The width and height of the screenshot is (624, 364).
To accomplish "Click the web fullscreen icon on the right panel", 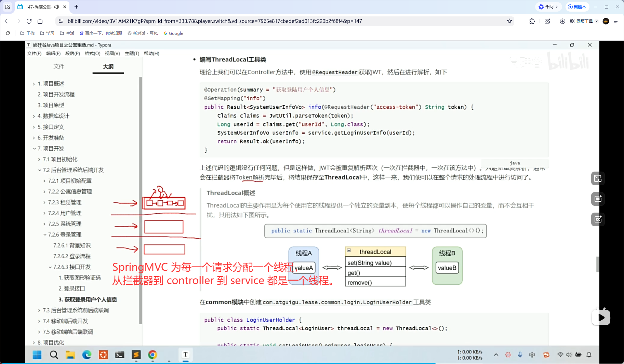I will tap(598, 178).
